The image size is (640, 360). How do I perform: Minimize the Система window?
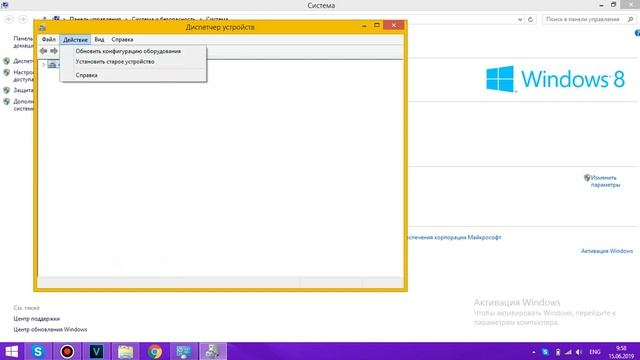point(601,5)
